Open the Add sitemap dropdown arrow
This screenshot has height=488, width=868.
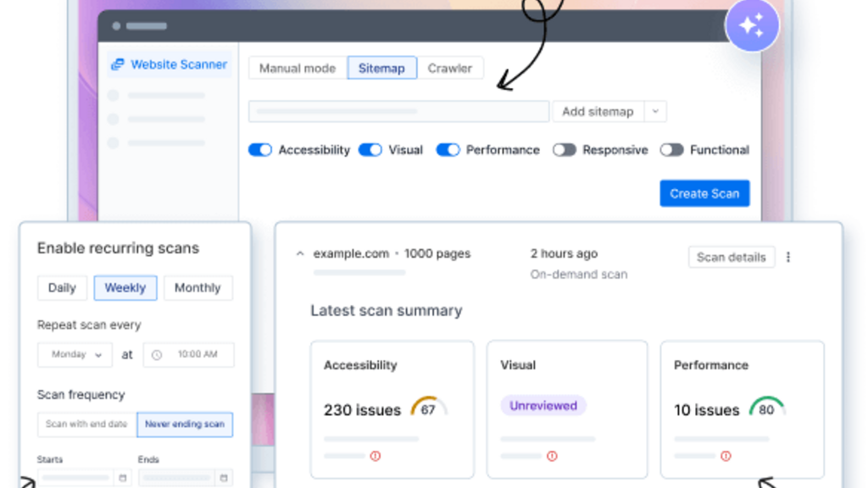pos(655,111)
